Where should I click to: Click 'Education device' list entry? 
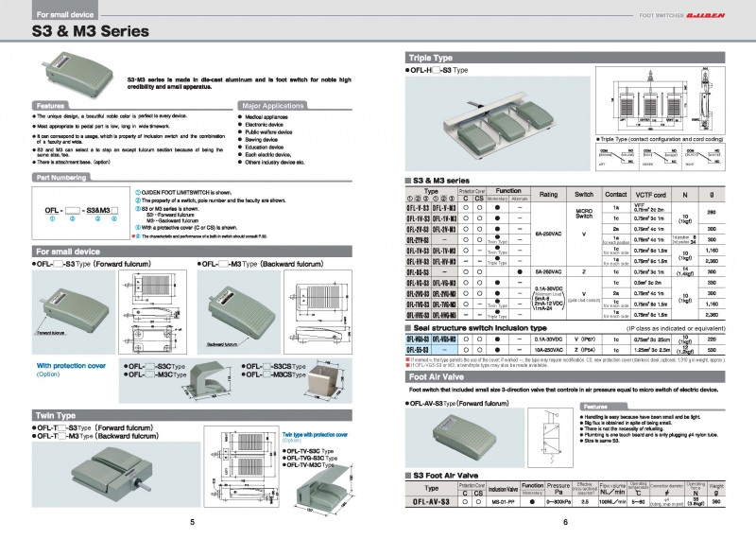tap(265, 148)
